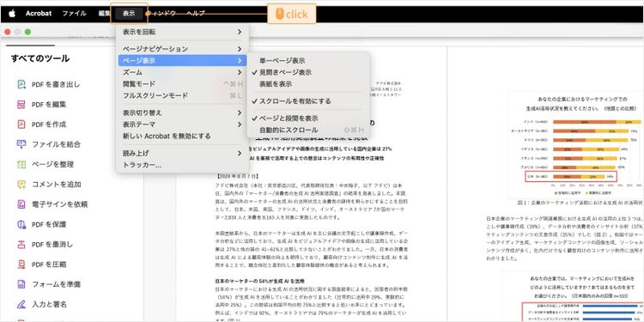This screenshot has height=322, width=644.
Task: Open the PDF を編集 tool
Action: pos(49,104)
